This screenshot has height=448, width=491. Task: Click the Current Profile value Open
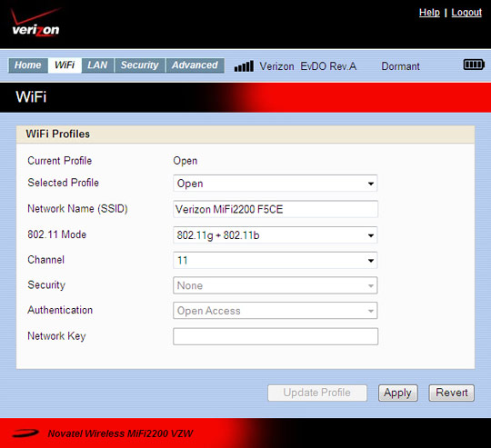point(185,161)
